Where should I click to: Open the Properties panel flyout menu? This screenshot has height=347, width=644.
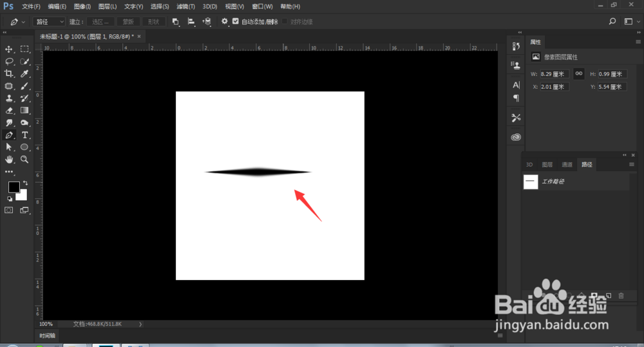[x=638, y=42]
